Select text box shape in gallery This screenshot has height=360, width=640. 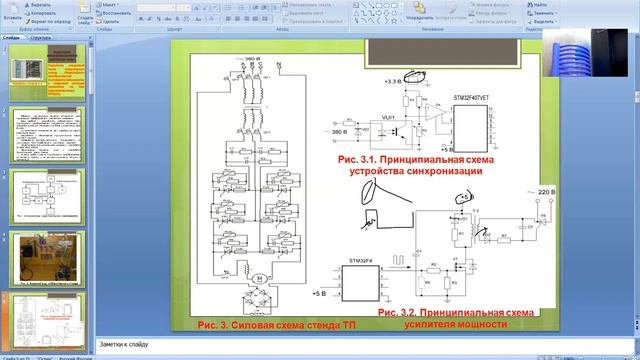[356, 6]
